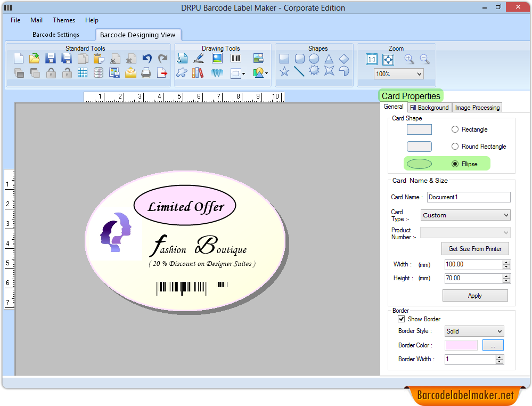This screenshot has height=406, width=532.
Task: Click the Width value field
Action: coord(473,264)
